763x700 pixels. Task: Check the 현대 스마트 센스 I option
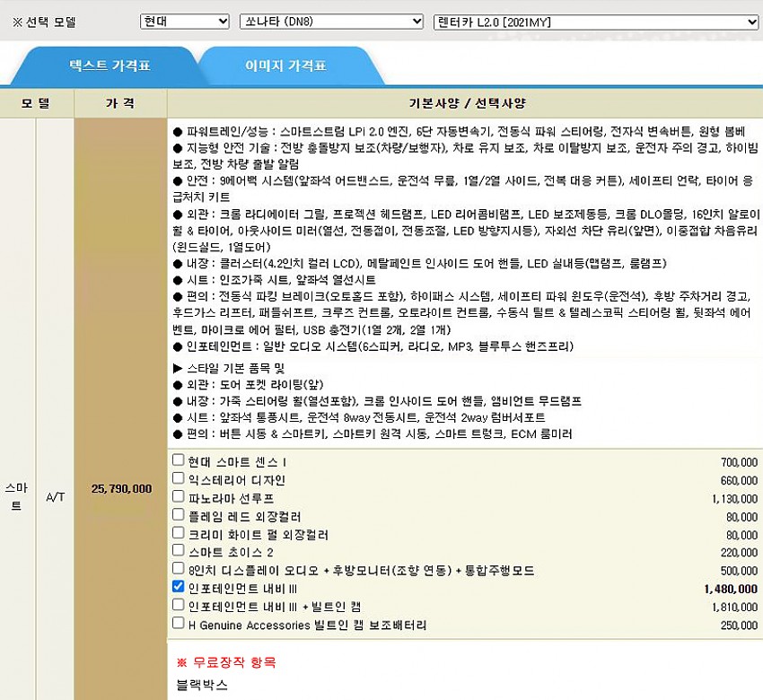click(x=179, y=461)
